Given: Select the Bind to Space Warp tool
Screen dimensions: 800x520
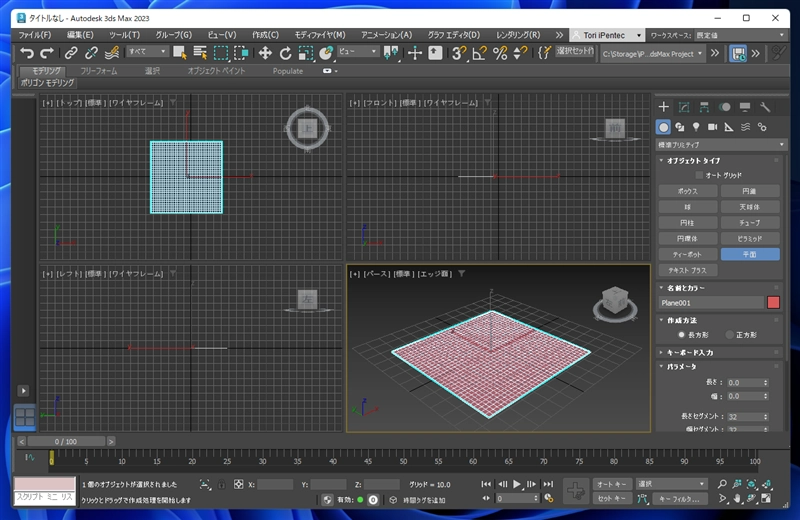Looking at the screenshot, I should pos(111,53).
